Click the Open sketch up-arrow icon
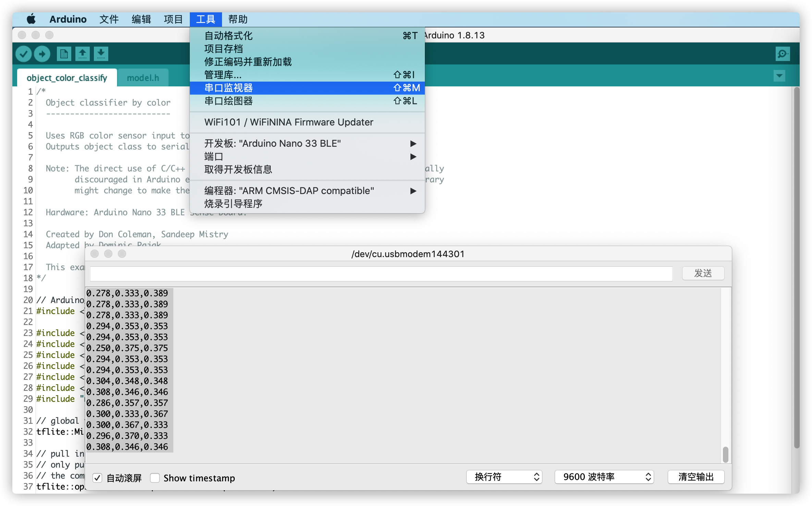Image resolution: width=812 pixels, height=506 pixels. [83, 54]
